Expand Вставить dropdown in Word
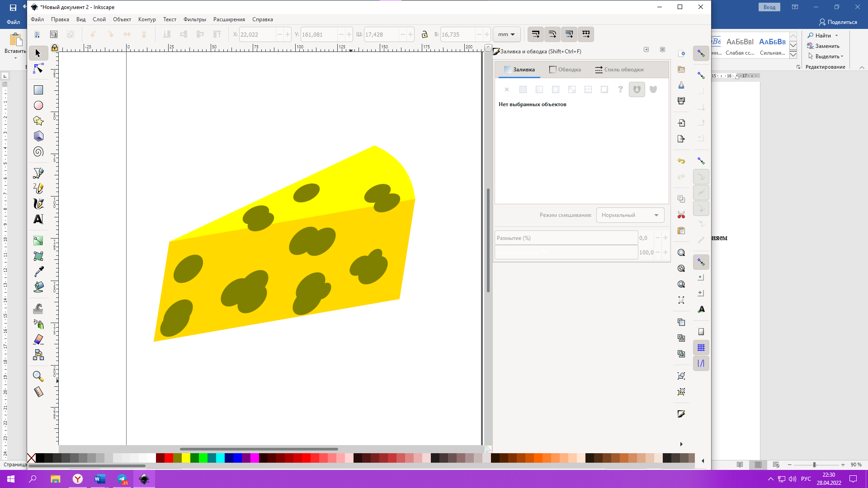 click(x=15, y=58)
